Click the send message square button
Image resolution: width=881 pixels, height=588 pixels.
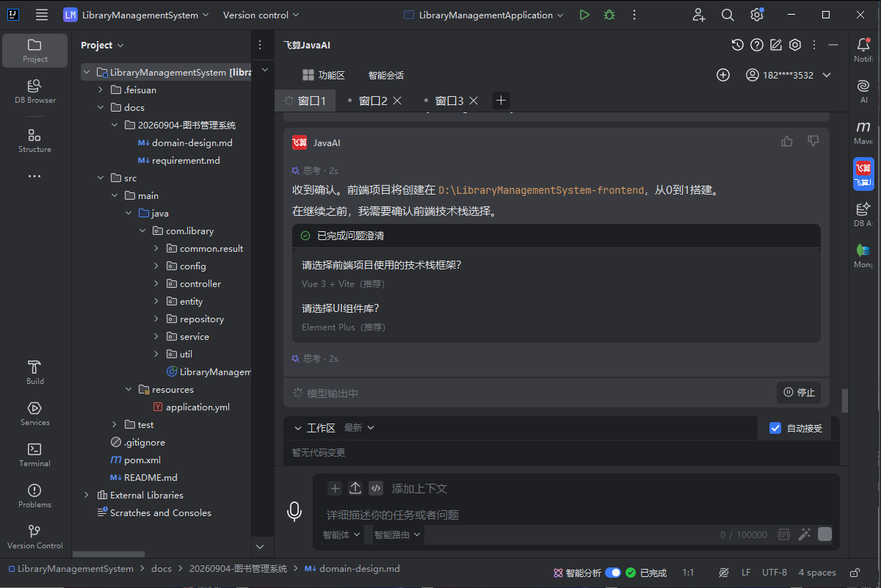click(825, 534)
